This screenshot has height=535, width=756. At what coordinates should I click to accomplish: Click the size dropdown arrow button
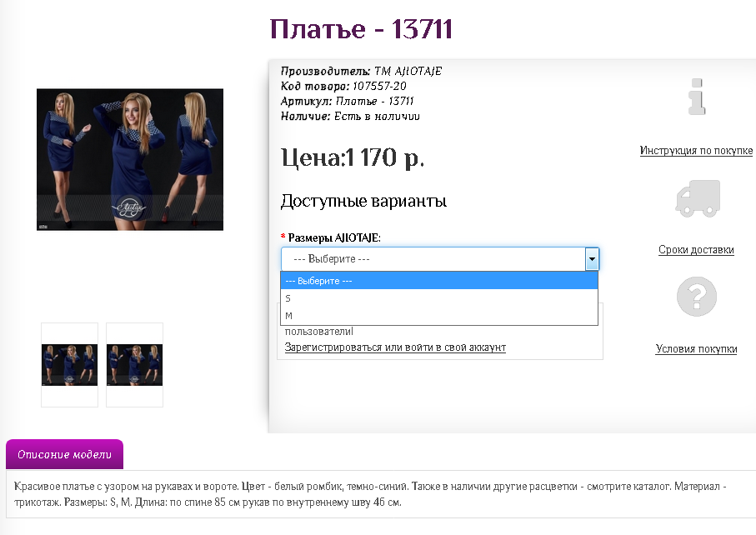[592, 259]
